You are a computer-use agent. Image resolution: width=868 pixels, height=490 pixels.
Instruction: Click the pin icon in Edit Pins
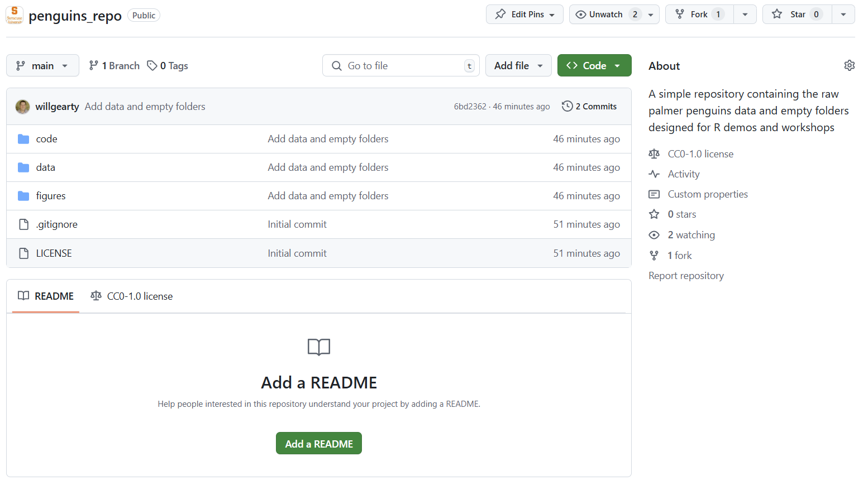500,14
